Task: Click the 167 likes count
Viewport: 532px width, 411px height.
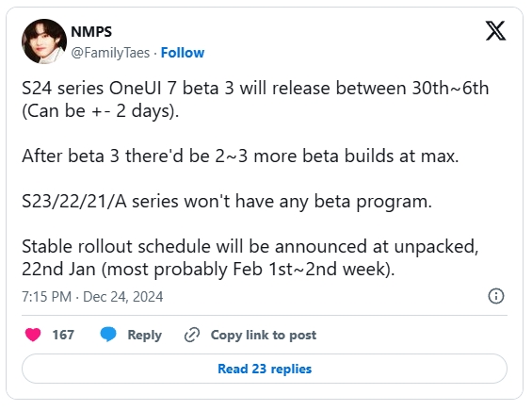Action: click(x=63, y=335)
